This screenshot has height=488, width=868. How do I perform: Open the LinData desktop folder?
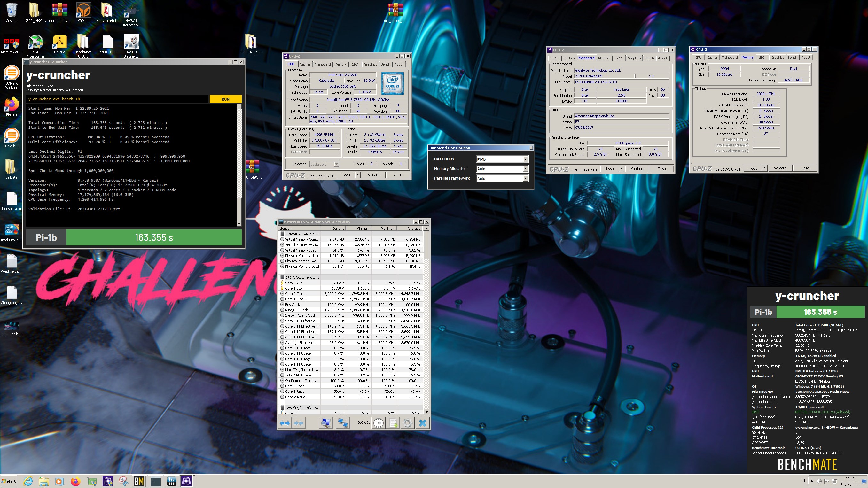pos(12,169)
